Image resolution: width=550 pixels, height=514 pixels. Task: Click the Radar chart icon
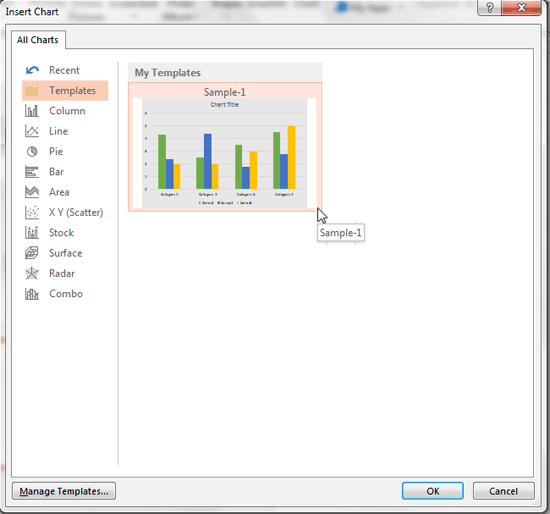coord(32,273)
